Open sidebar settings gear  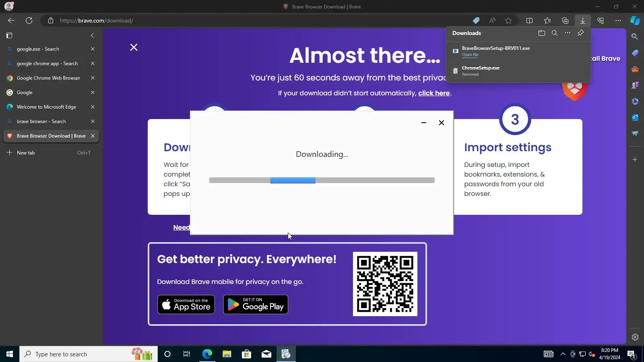tap(635, 337)
